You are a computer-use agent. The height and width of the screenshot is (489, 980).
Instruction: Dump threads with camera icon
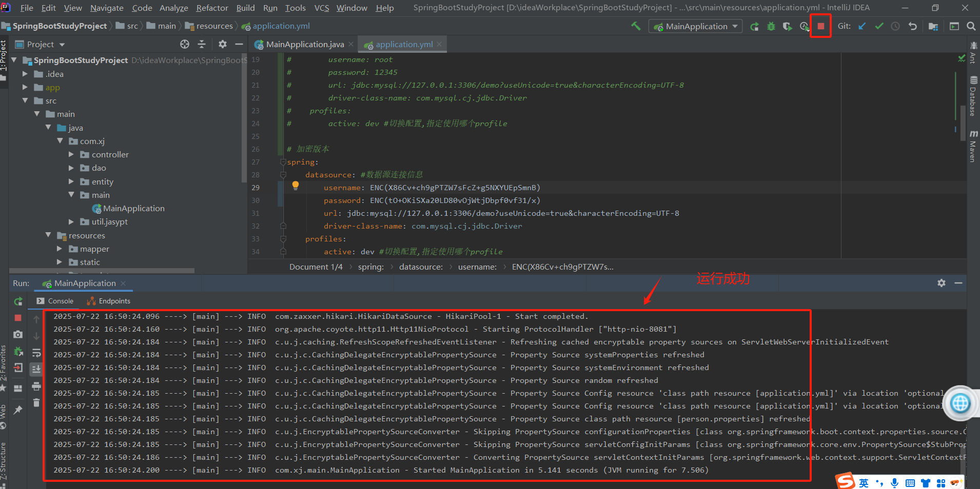(18, 334)
